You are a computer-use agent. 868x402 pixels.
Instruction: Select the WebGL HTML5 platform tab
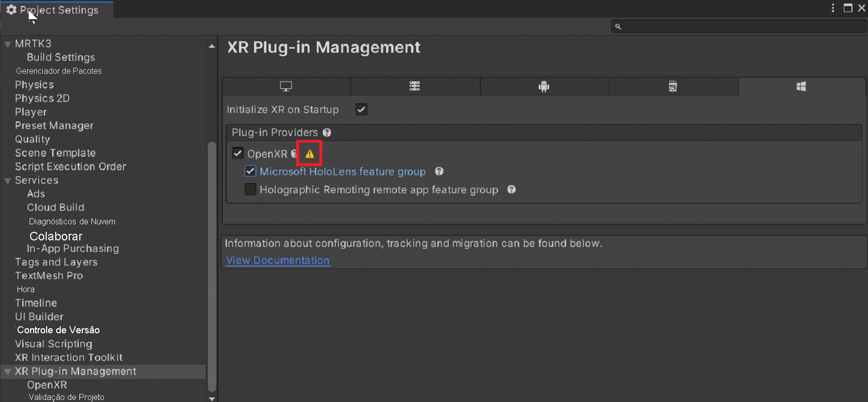click(673, 86)
